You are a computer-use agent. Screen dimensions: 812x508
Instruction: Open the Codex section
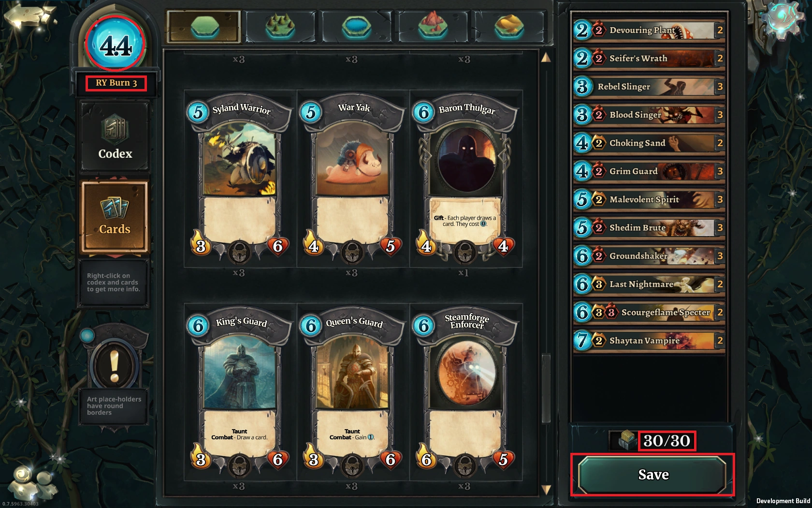tap(115, 136)
